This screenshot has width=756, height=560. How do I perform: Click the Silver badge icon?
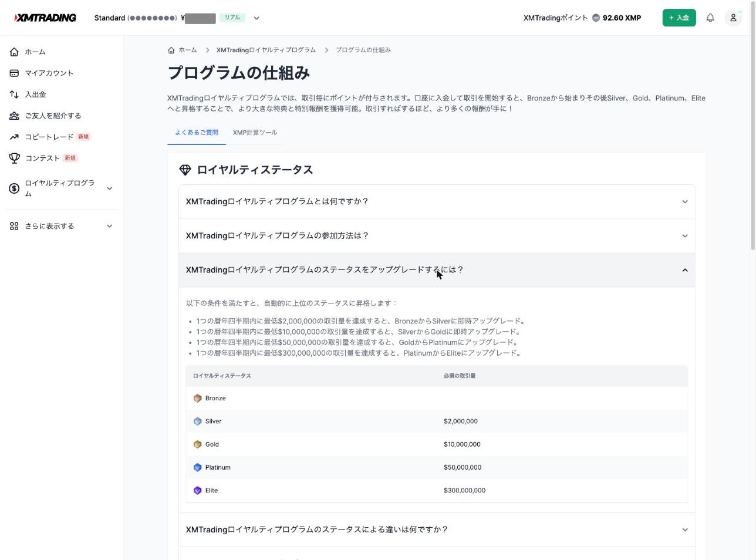[197, 421]
